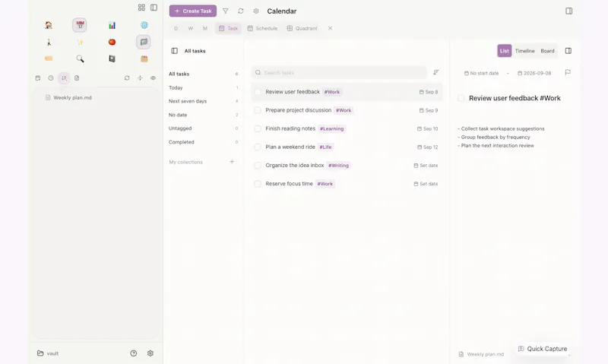Open the bar chart statistics icon

112,25
